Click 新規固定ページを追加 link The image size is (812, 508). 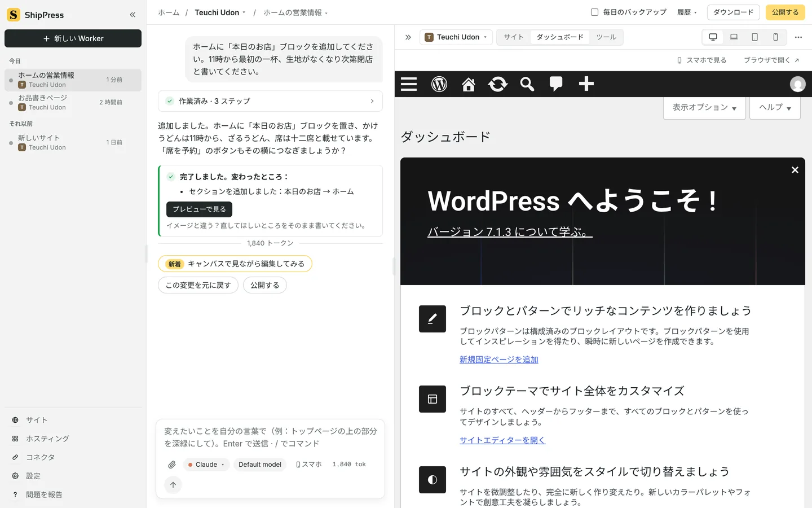click(498, 360)
